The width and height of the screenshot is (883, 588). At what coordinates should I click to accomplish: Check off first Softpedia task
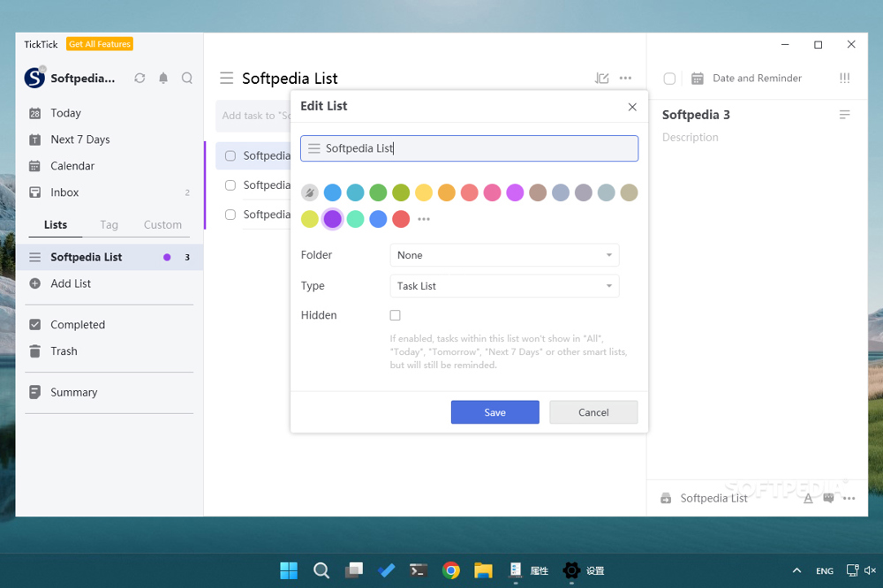click(230, 156)
